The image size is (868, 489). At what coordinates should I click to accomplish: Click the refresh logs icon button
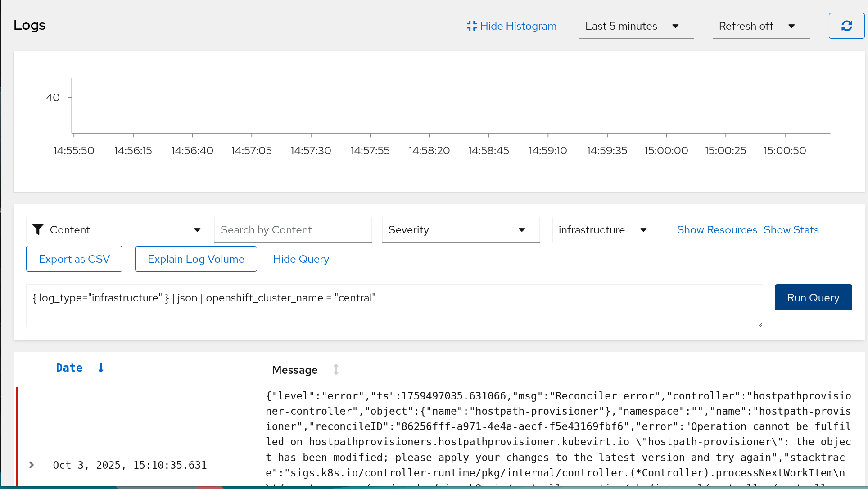pos(846,26)
